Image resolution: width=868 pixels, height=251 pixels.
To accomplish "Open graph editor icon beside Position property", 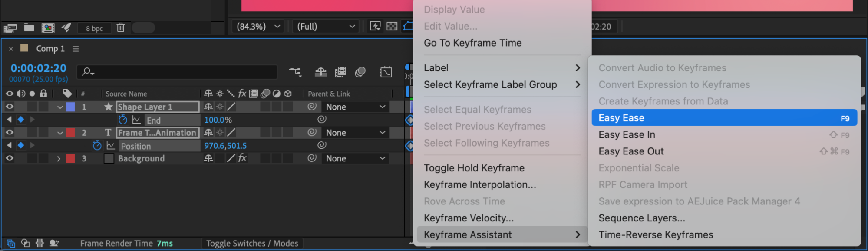I will click(111, 145).
